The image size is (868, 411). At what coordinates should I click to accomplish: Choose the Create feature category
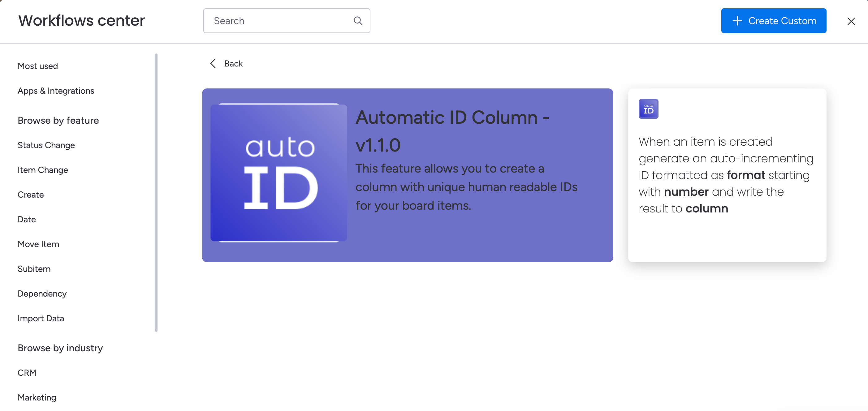(x=31, y=195)
